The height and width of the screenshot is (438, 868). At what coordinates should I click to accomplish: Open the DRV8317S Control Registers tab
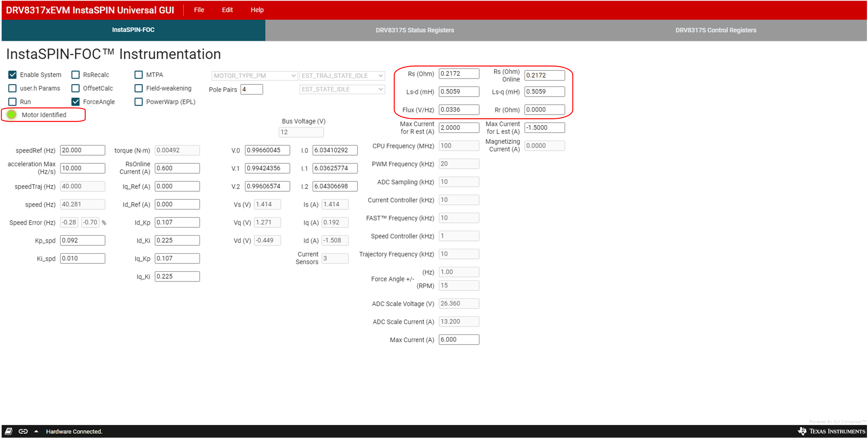715,30
